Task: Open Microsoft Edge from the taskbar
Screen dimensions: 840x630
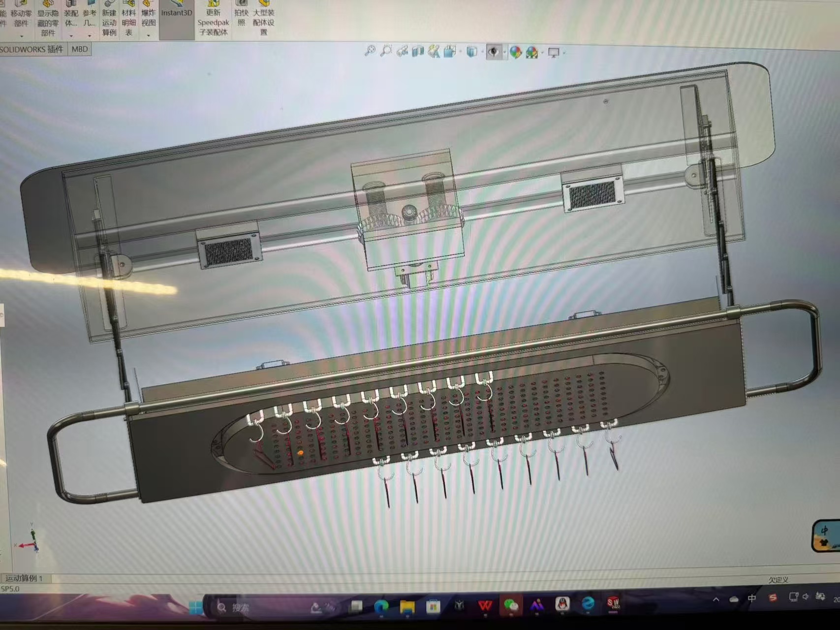Action: click(x=381, y=606)
